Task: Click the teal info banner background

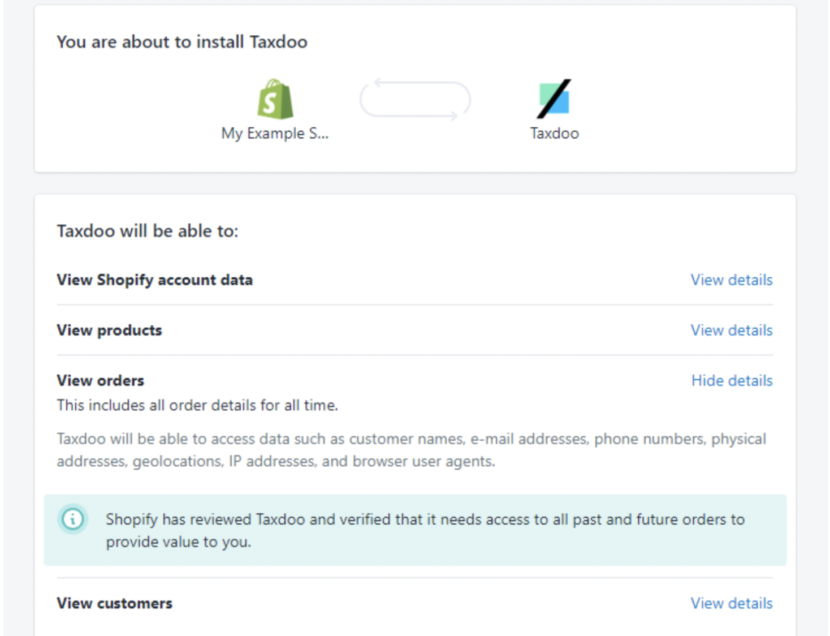Action: pyautogui.click(x=415, y=530)
